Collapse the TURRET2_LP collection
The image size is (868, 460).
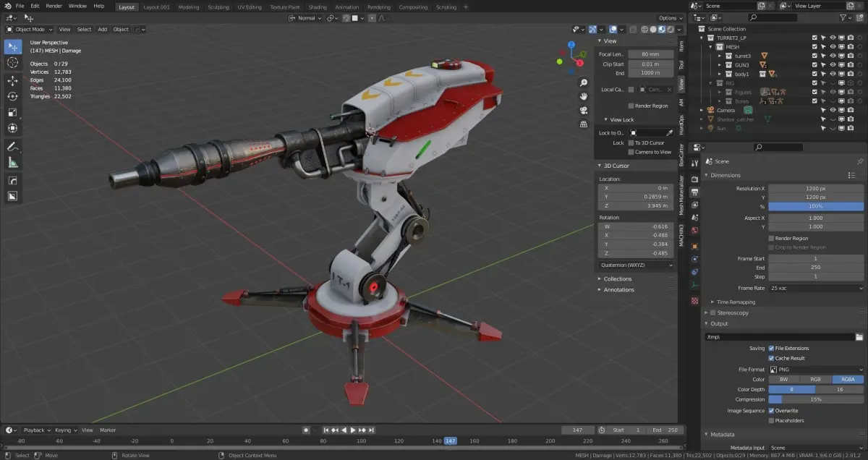tap(702, 38)
